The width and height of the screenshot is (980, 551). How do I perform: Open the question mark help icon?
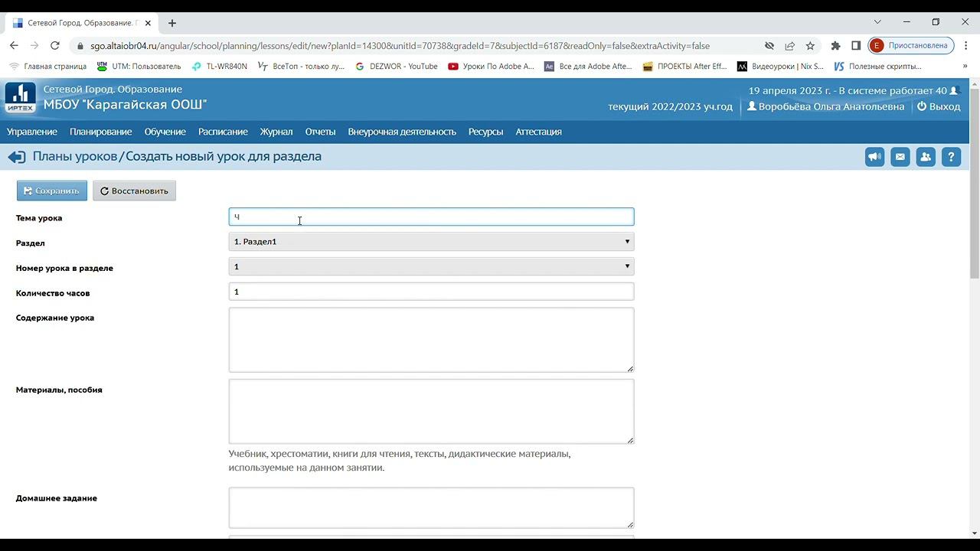[951, 157]
